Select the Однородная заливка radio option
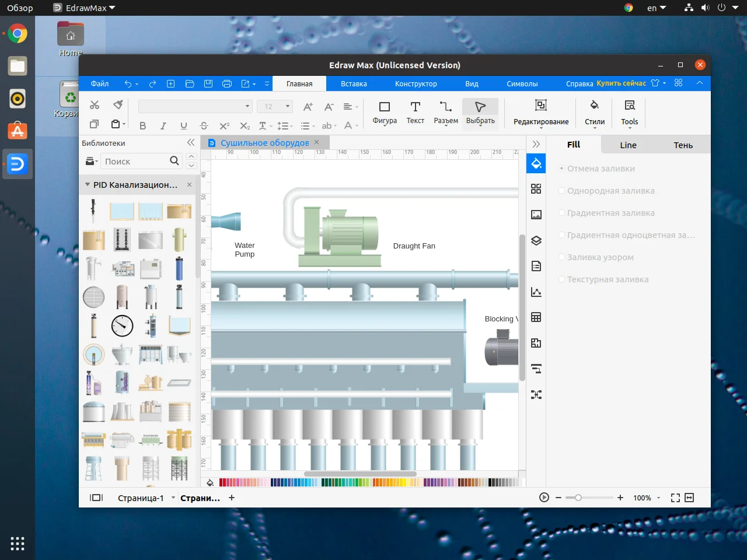747x560 pixels. [561, 191]
